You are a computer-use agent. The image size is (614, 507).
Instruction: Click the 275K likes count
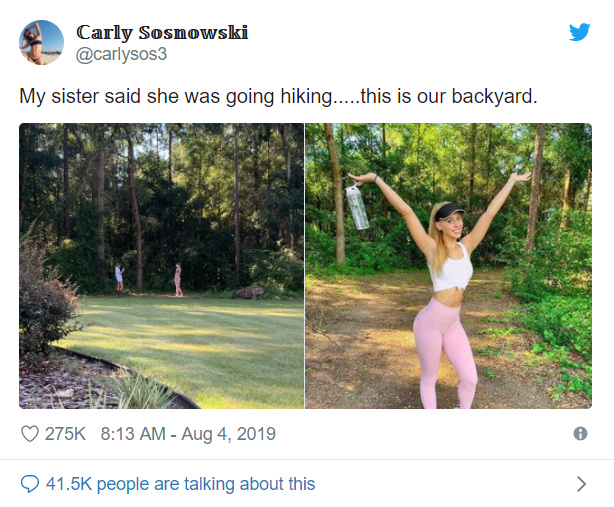coord(66,434)
